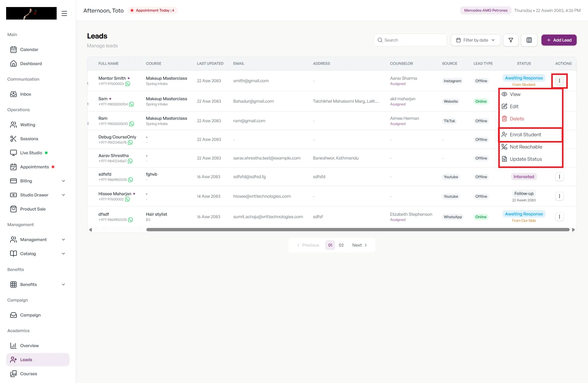Open Courses in the sidebar
The width and height of the screenshot is (588, 383).
38,374
